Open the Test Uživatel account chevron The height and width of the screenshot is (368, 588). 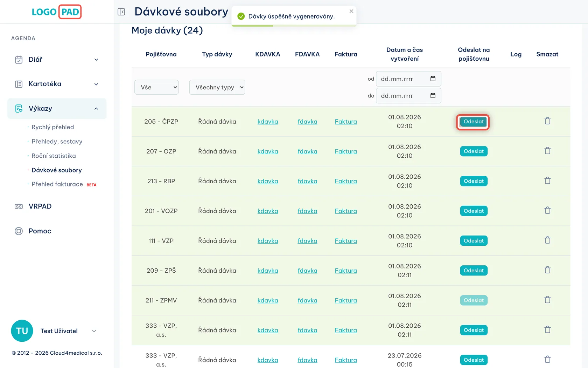click(94, 331)
